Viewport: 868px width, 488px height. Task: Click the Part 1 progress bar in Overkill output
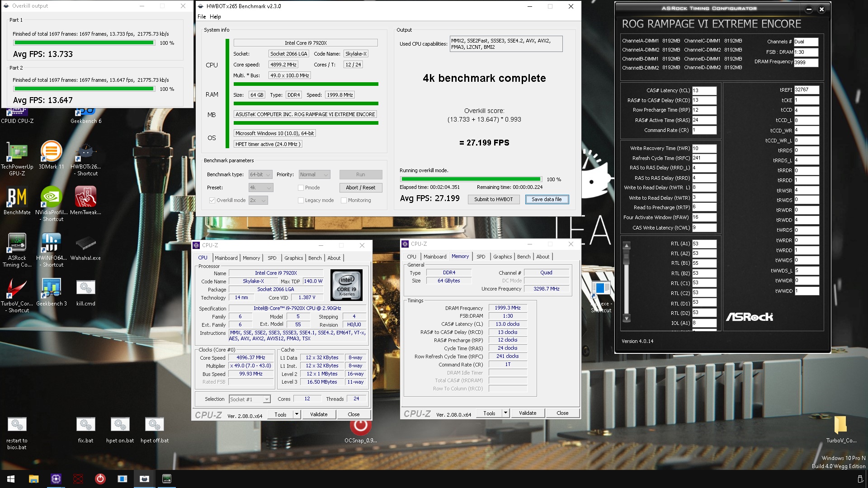coord(84,43)
